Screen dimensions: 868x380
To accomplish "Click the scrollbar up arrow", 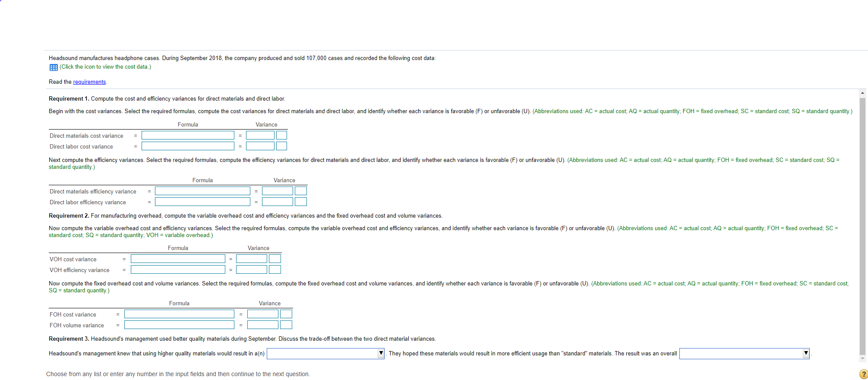I will coord(862,93).
